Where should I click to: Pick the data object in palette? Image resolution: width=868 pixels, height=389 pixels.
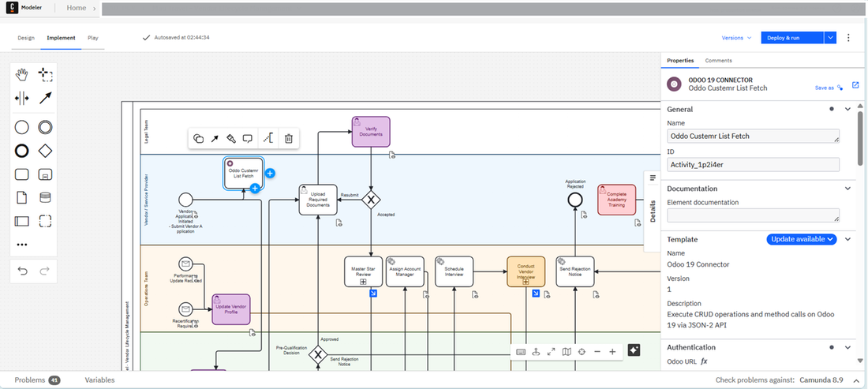point(21,197)
